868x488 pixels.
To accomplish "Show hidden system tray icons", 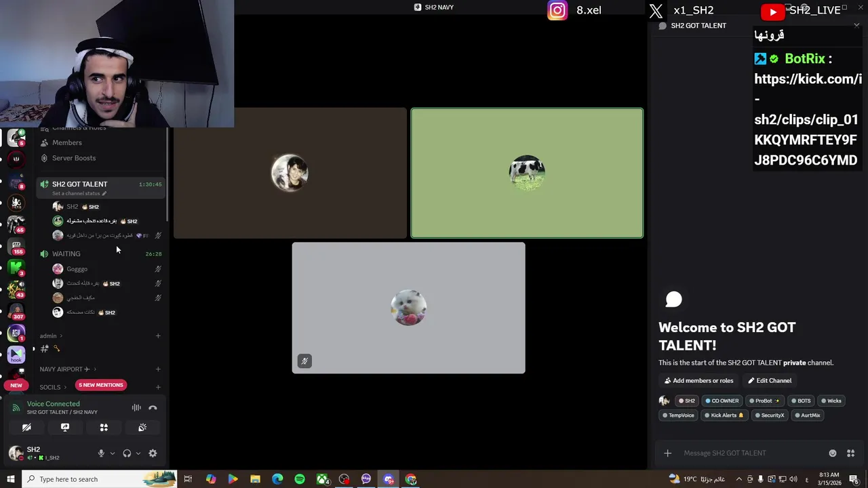I will [x=739, y=479].
